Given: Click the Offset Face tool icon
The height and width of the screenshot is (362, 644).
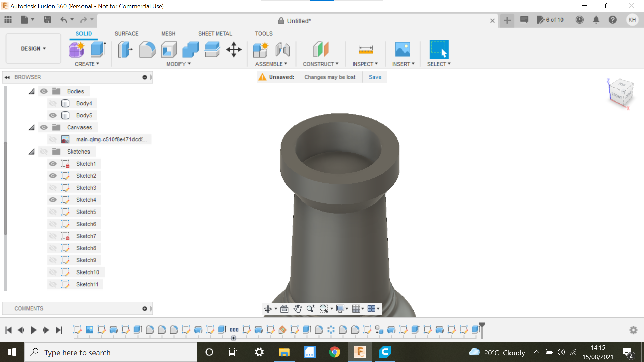Looking at the screenshot, I should [212, 50].
